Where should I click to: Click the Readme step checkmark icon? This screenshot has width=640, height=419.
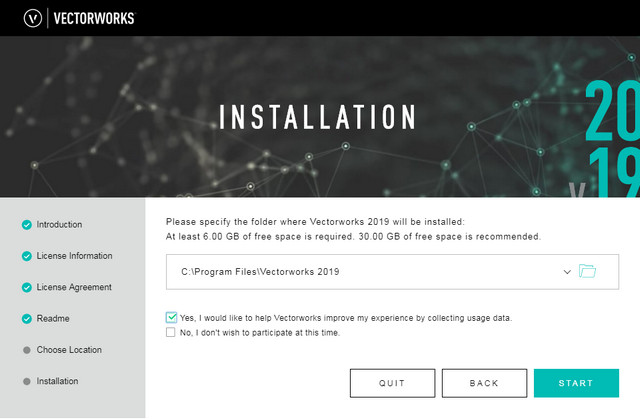26,319
